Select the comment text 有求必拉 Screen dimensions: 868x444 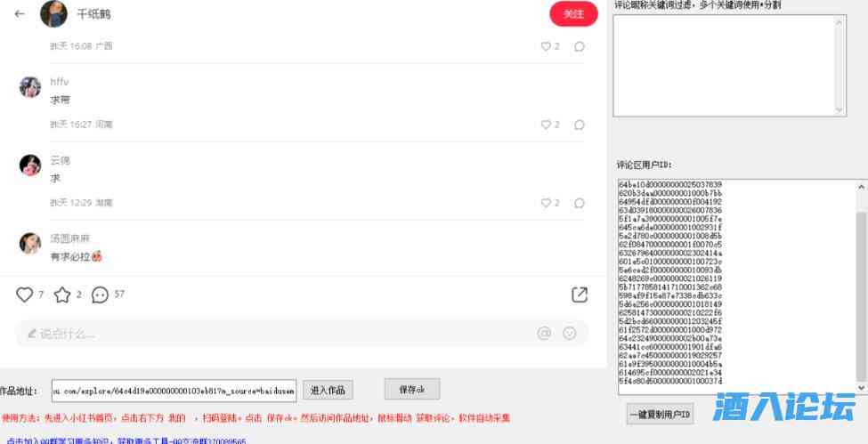(70, 257)
